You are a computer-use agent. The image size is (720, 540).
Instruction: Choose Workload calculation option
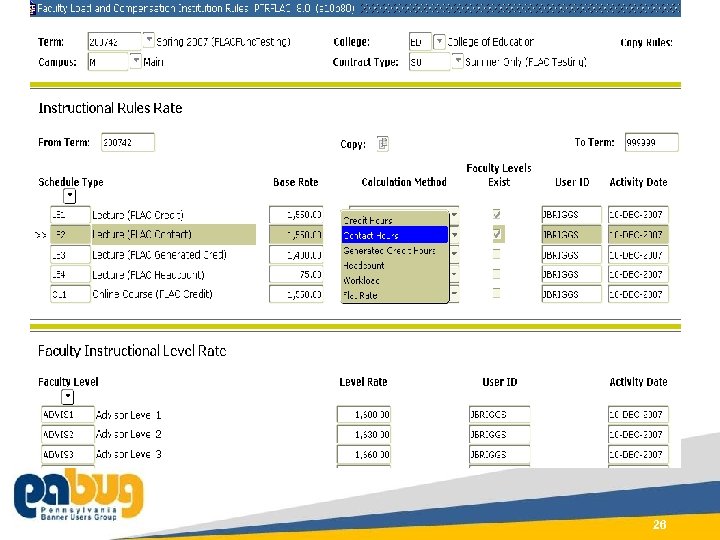[395, 280]
